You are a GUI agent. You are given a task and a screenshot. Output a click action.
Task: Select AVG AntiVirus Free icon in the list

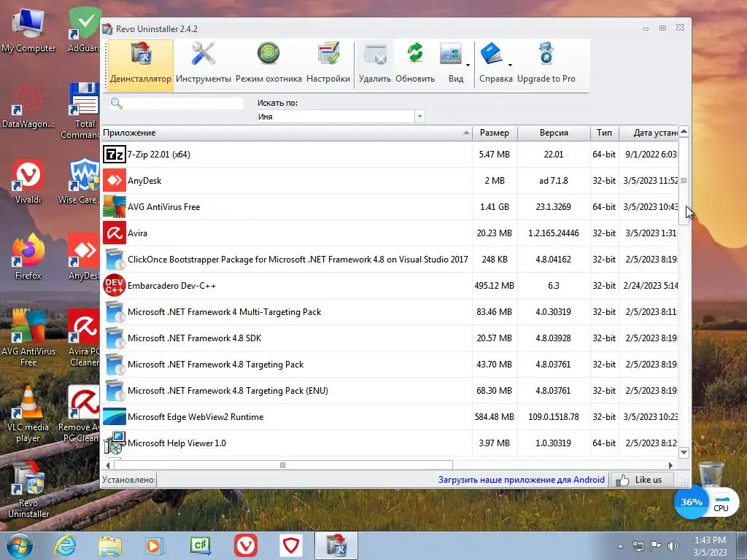[115, 206]
